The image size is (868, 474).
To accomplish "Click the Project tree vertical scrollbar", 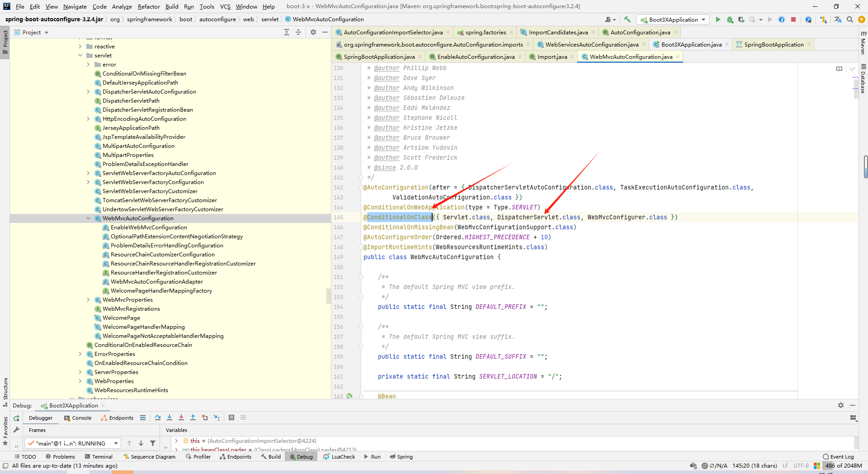I will (x=329, y=296).
